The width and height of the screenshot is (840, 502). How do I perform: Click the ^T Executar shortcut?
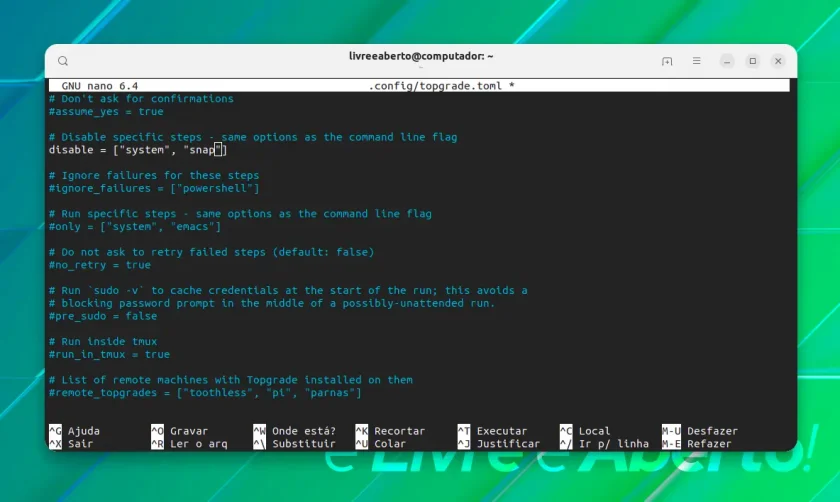coord(492,431)
